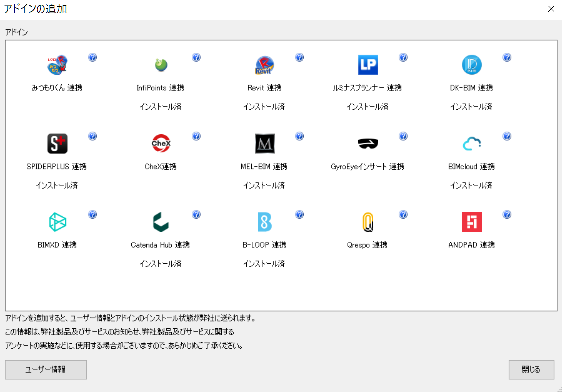
Task: Click the BIMXD 連携 label
Action: click(x=57, y=245)
